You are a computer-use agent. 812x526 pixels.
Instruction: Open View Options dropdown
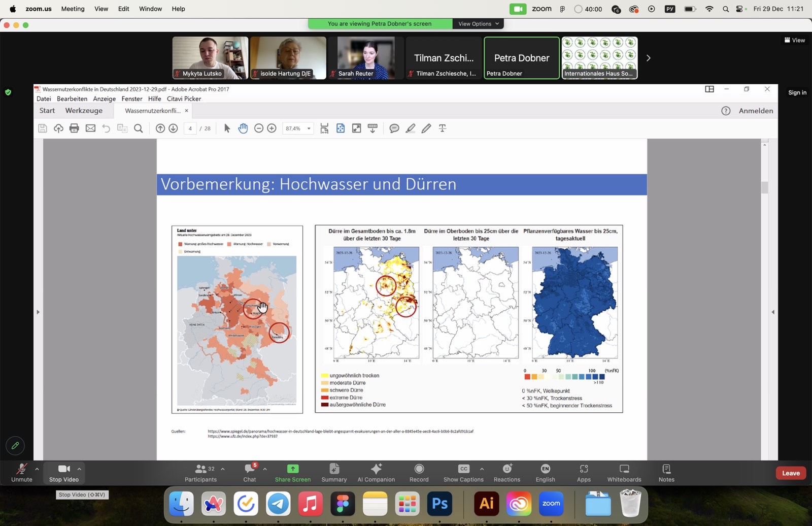coord(479,24)
